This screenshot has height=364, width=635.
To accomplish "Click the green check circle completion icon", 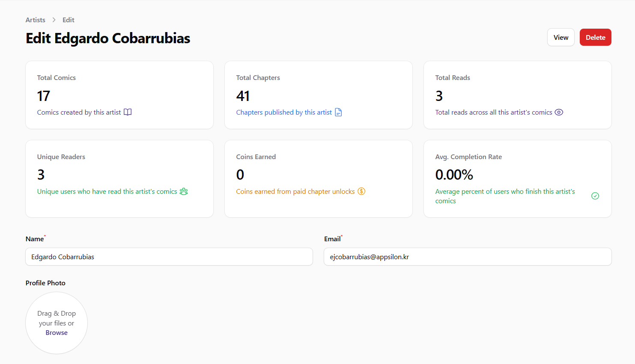I will click(x=595, y=196).
